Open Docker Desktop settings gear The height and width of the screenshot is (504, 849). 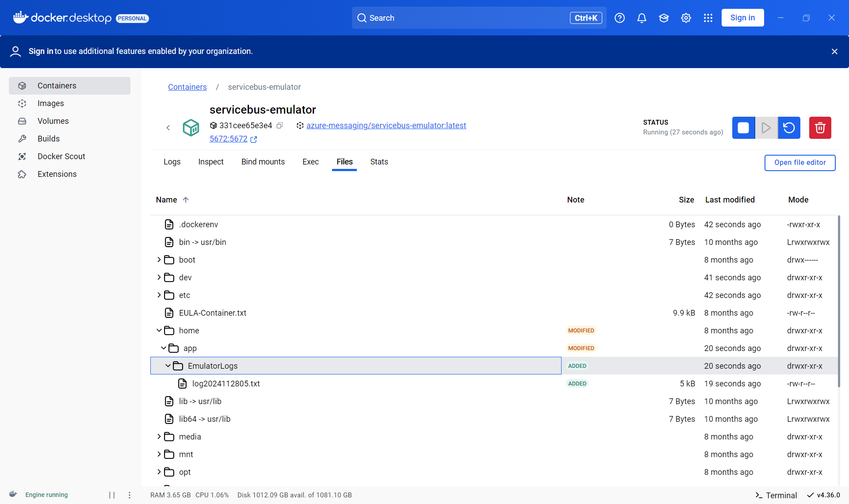[686, 18]
